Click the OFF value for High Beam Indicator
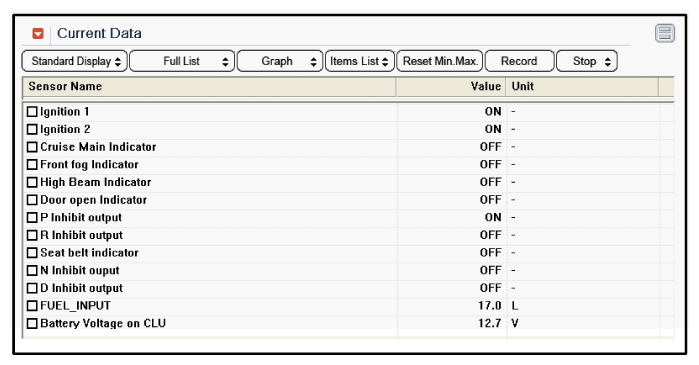 [x=491, y=182]
